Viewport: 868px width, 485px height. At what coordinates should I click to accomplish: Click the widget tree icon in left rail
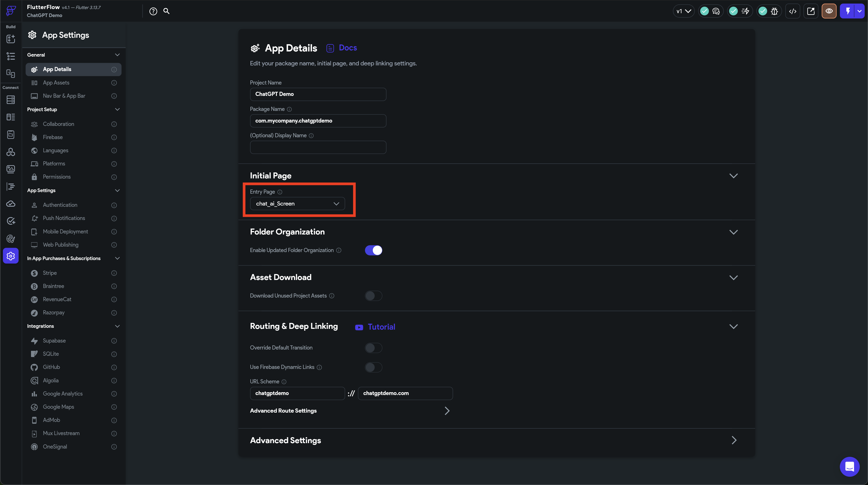[x=11, y=56]
